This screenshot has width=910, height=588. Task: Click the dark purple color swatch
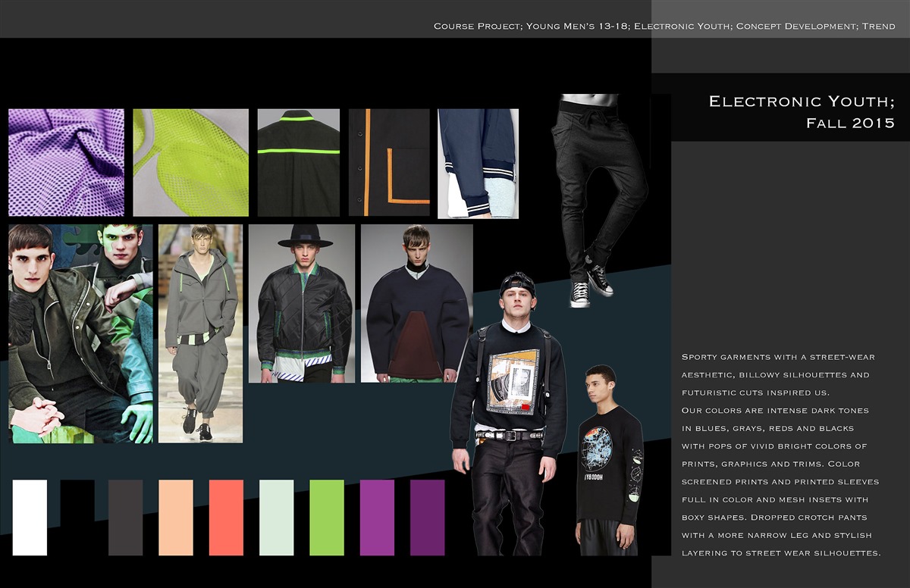[x=428, y=518]
